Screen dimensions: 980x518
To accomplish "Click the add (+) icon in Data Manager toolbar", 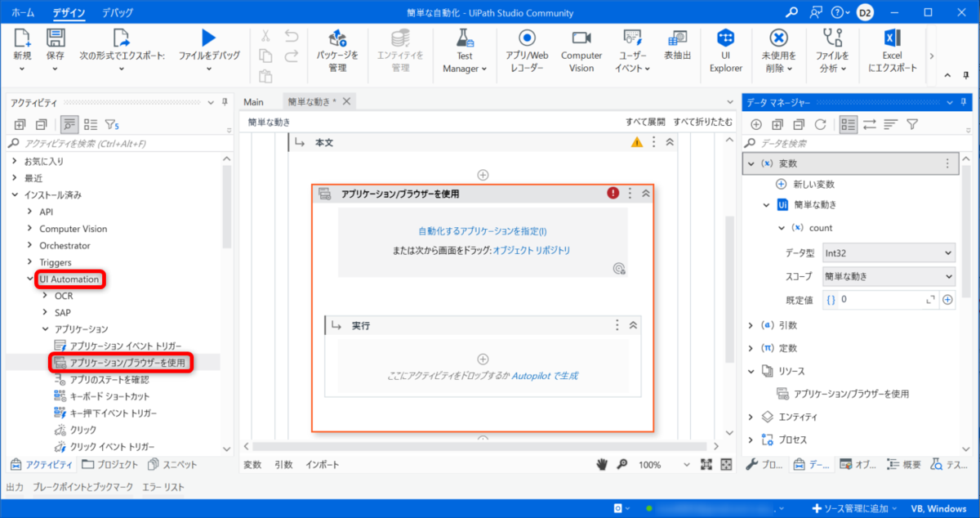I will click(x=756, y=124).
